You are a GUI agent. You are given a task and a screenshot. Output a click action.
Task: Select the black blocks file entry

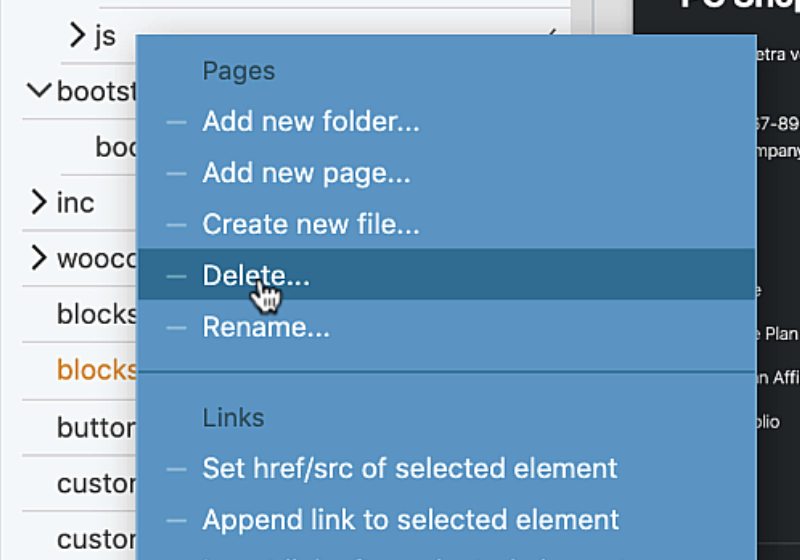pos(97,314)
